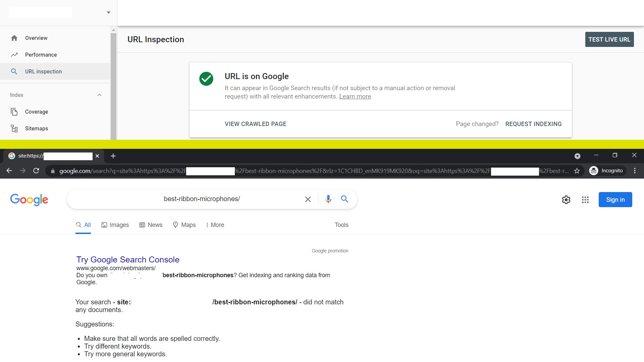Click the 'URL Inspection' page title

pyautogui.click(x=156, y=40)
